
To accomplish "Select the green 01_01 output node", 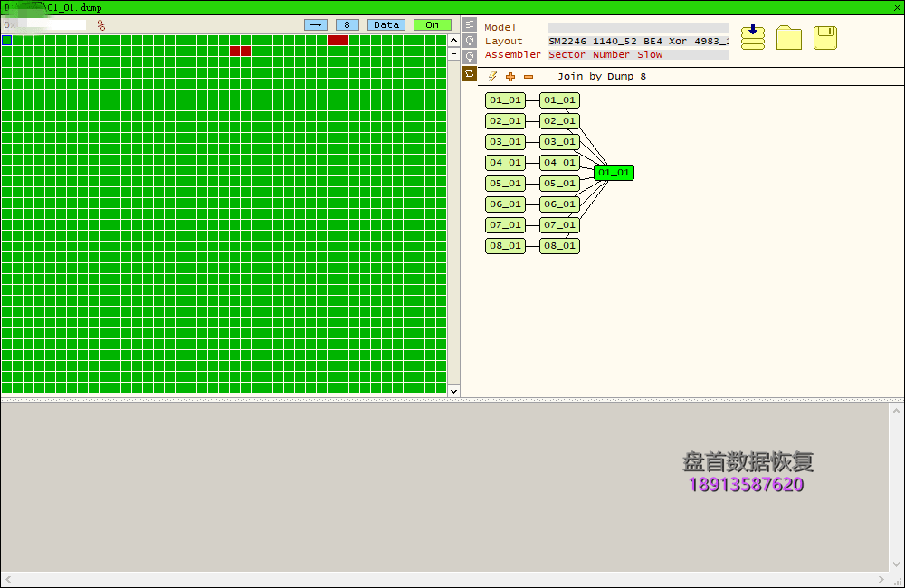I will tap(614, 173).
